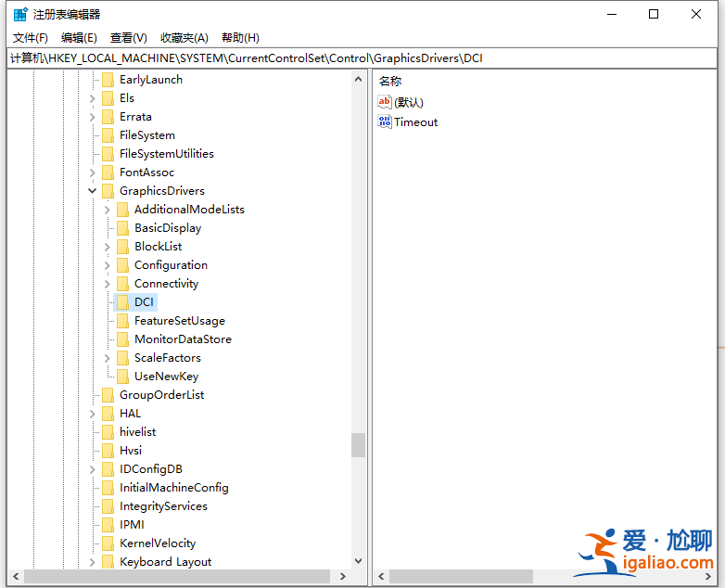725x588 pixels.
Task: Click the tree pane scroll down arrow
Action: [x=359, y=561]
